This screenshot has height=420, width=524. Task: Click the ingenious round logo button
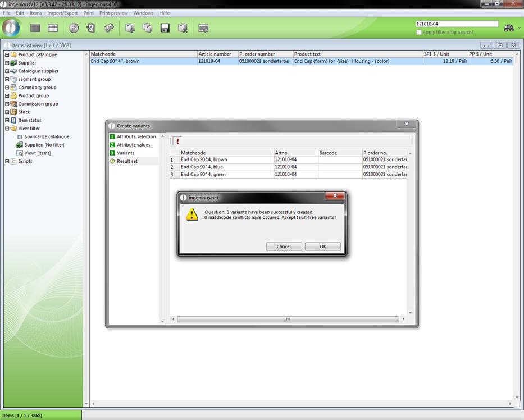point(11,28)
